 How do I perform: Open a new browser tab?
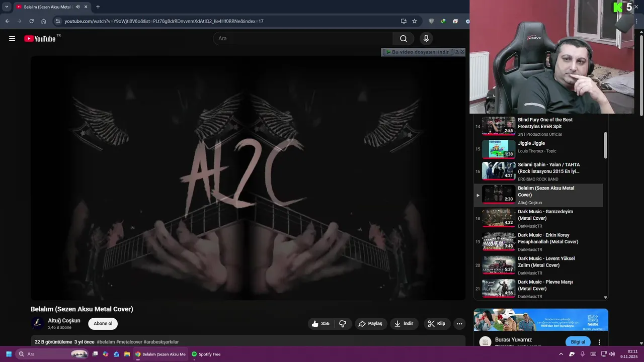pyautogui.click(x=98, y=7)
